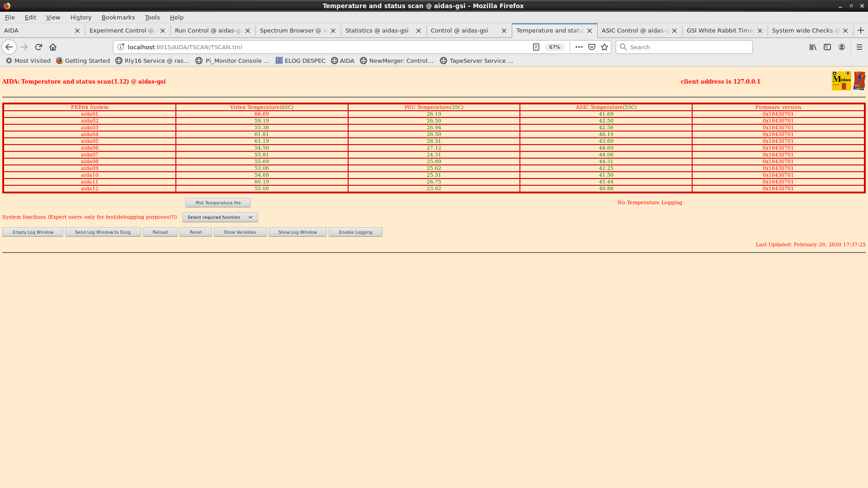Click the Empty Log Window button
Viewport: 868px width, 488px height.
33,232
